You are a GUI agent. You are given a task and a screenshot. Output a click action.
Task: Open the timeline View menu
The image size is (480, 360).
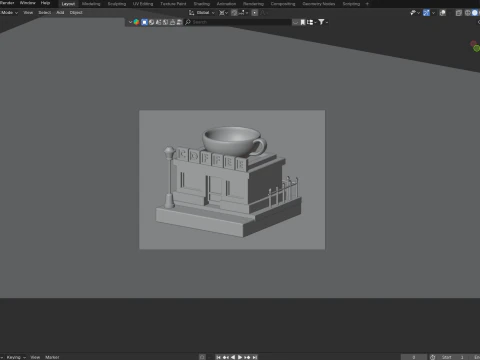click(x=35, y=357)
